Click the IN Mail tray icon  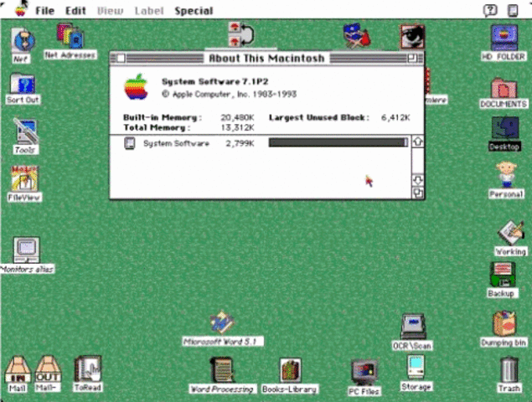(18, 370)
